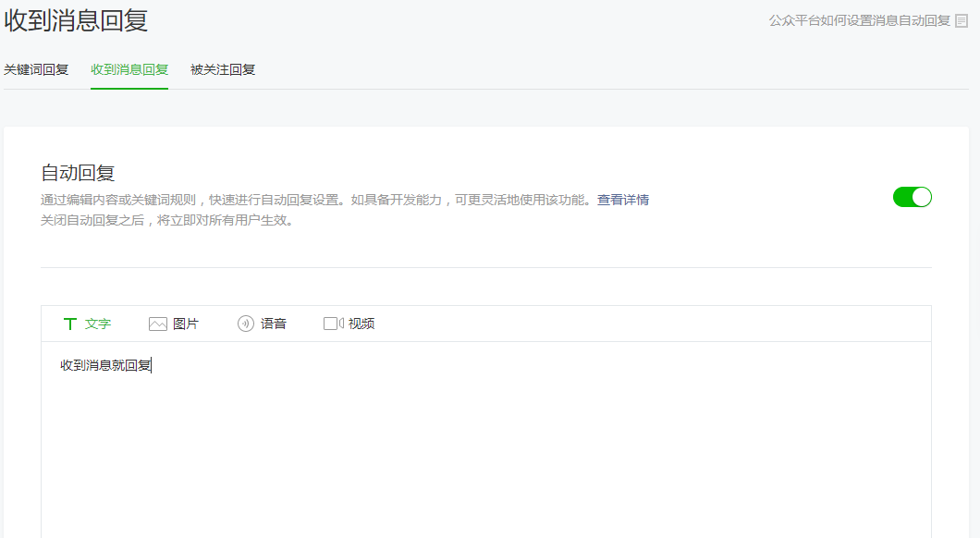The height and width of the screenshot is (538, 980).
Task: Toggle the 自动回复 switch off
Action: point(912,198)
